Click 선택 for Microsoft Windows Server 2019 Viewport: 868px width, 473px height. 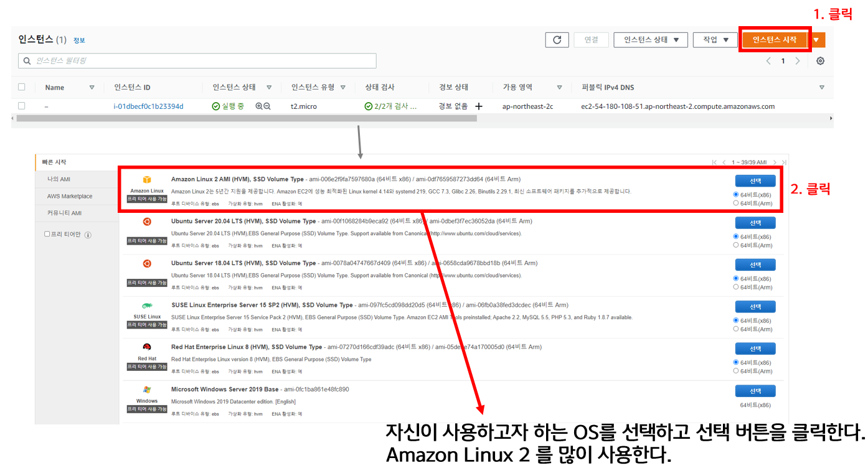(x=755, y=391)
